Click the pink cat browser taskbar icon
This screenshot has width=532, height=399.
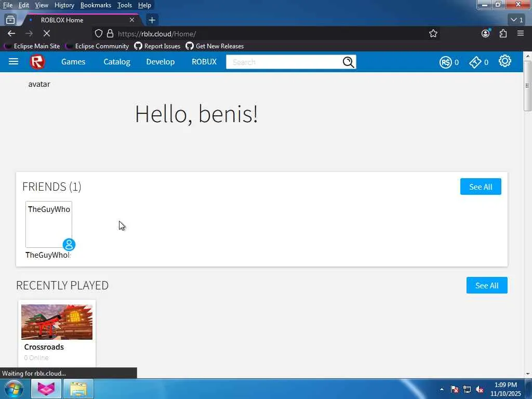tap(46, 389)
